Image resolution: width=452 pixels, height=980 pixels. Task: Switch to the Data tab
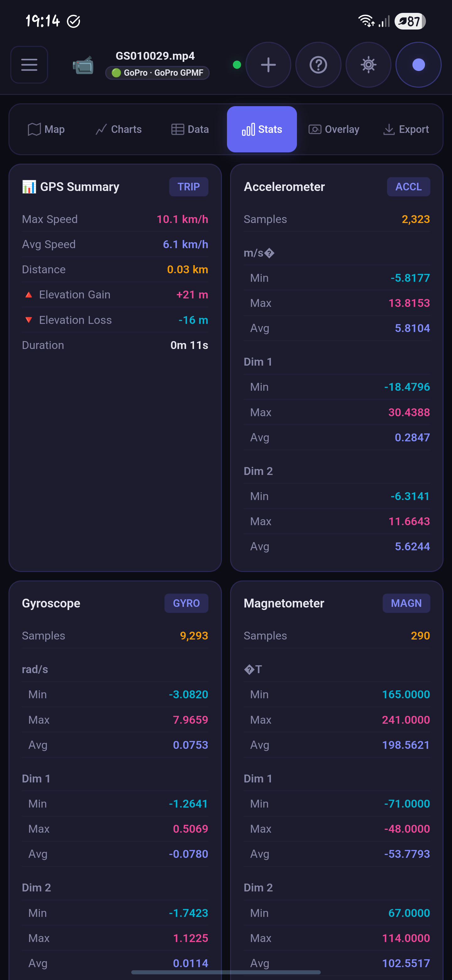click(190, 129)
